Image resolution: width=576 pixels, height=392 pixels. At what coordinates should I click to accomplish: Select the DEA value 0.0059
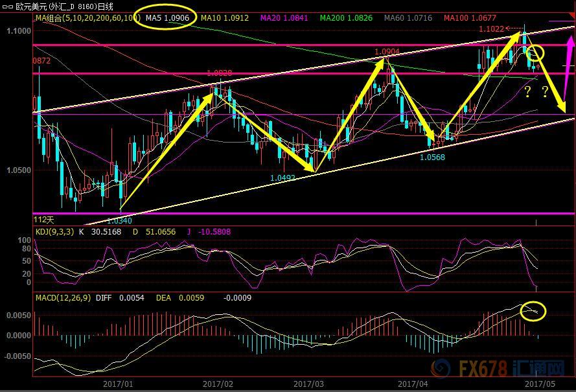(191, 298)
